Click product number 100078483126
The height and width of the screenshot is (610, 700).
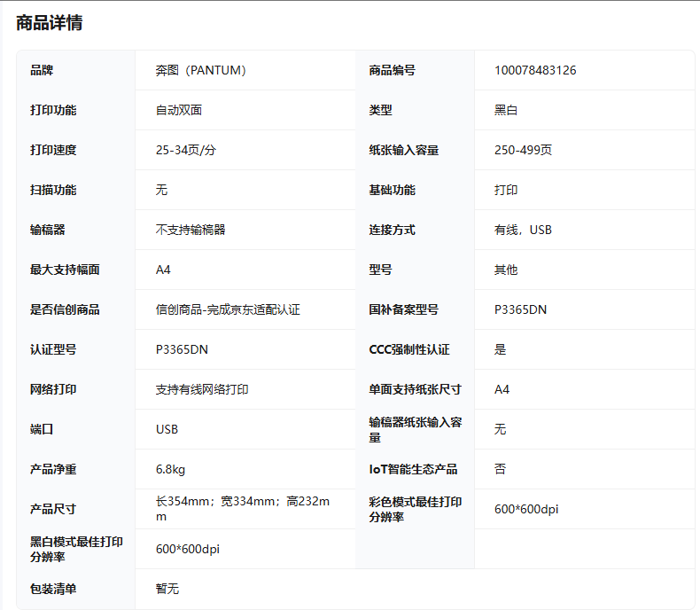[535, 70]
